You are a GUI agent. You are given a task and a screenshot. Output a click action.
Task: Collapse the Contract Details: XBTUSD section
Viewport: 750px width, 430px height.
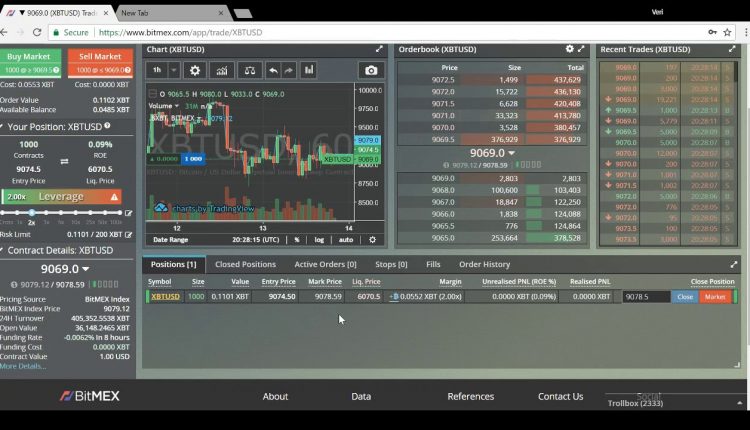[2, 250]
